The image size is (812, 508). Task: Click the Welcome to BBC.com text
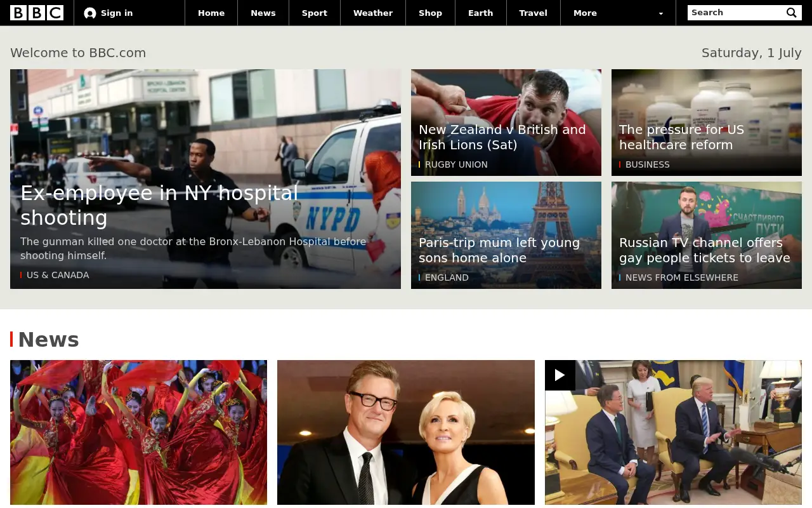[x=78, y=53]
